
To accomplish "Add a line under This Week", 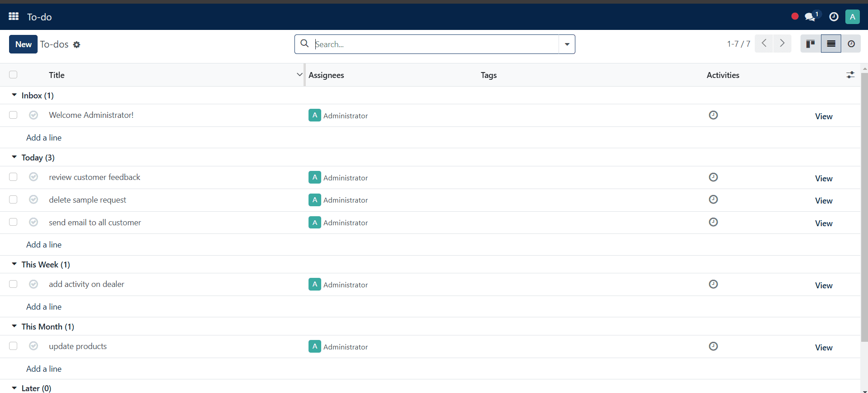I will [44, 307].
